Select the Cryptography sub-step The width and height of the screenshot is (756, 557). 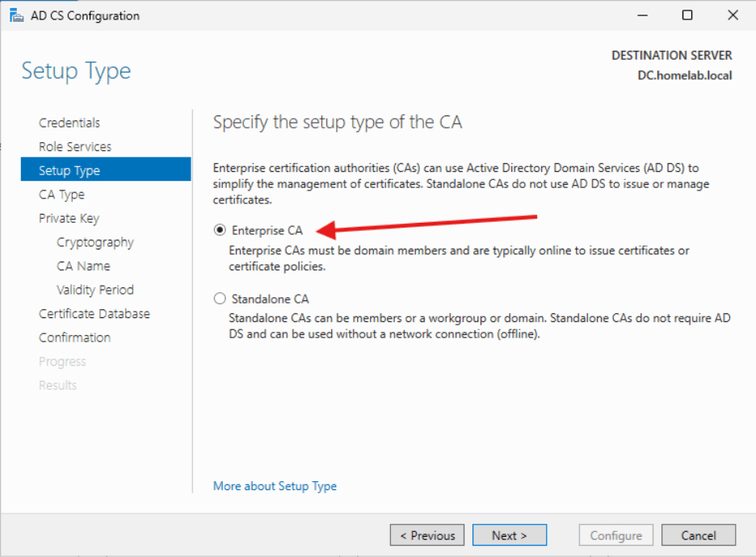94,241
